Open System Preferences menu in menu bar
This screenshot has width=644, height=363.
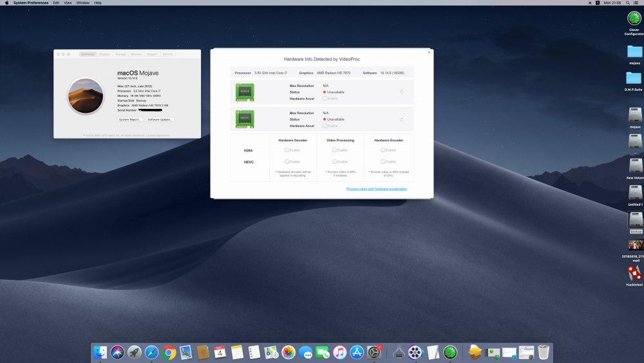(31, 3)
